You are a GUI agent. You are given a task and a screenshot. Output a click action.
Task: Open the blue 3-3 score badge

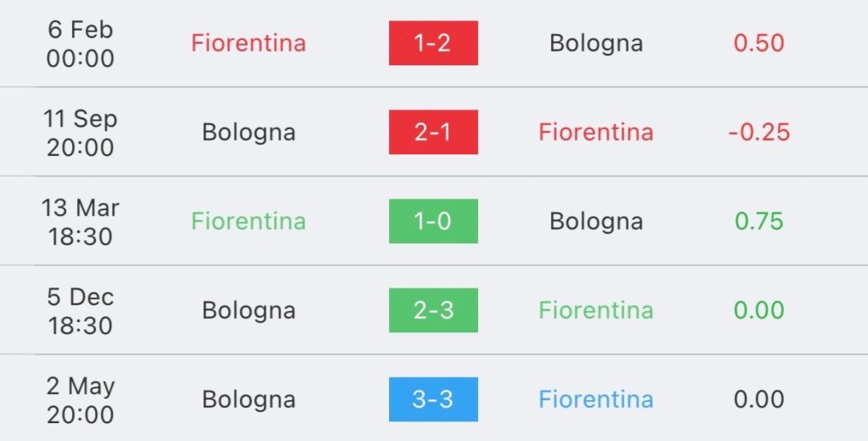pyautogui.click(x=433, y=399)
